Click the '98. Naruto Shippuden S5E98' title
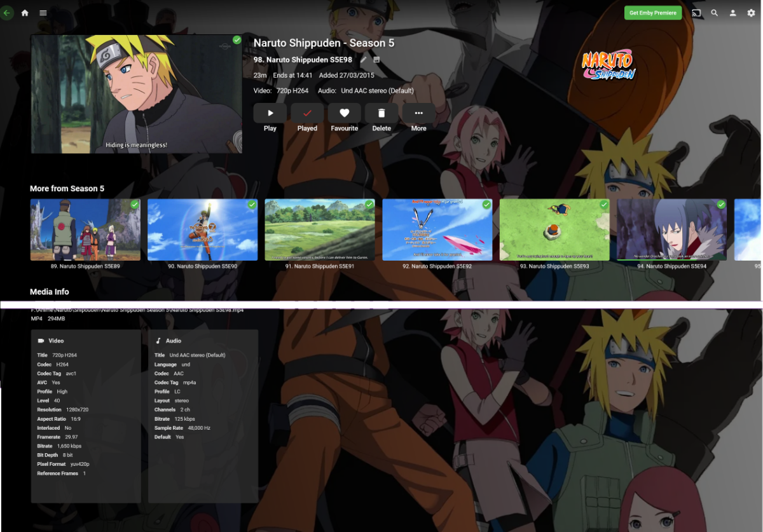Viewport: 763px width, 532px height. pos(303,60)
